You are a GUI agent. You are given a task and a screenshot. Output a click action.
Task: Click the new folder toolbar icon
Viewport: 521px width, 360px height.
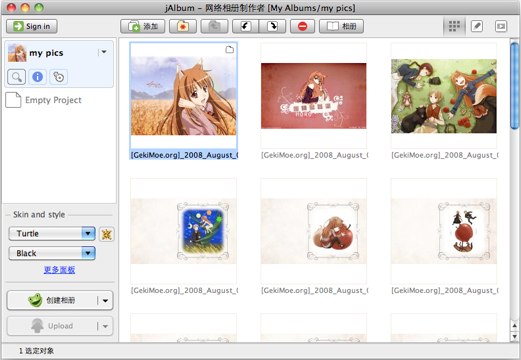[183, 26]
